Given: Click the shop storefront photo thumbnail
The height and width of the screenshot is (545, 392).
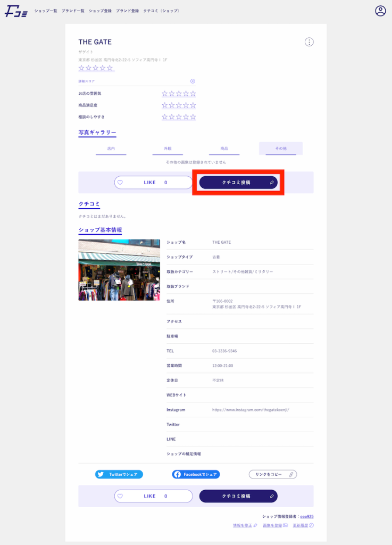Looking at the screenshot, I should [x=119, y=270].
